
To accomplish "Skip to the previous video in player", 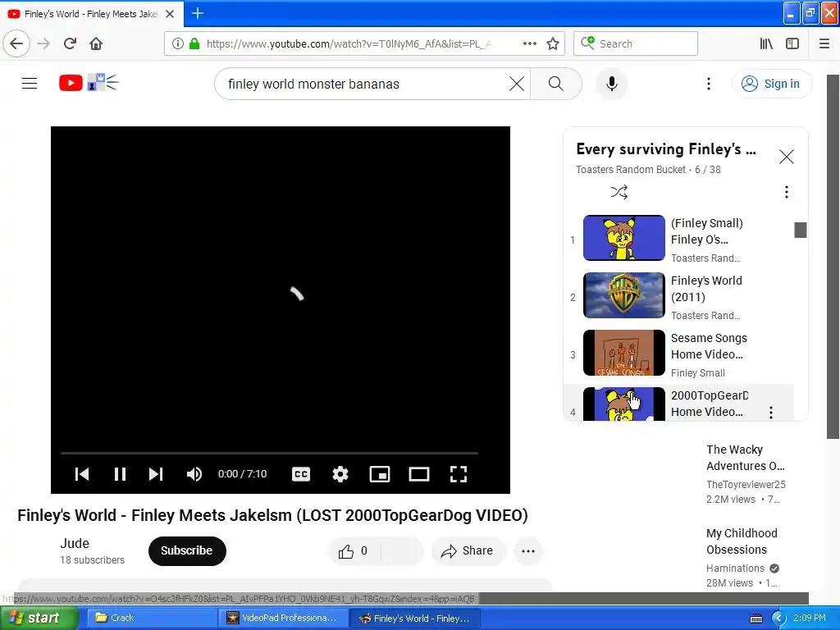I will click(x=82, y=474).
